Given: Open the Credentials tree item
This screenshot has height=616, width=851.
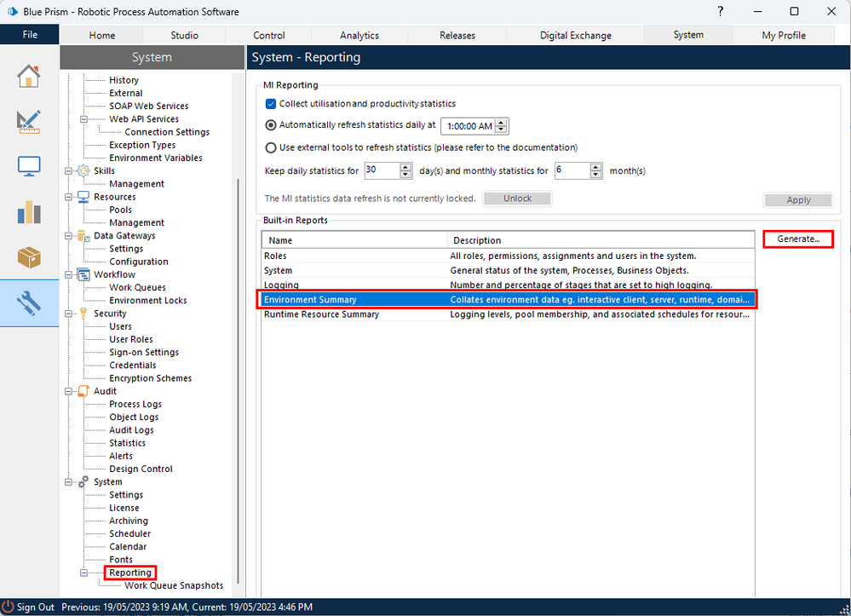Looking at the screenshot, I should pos(132,366).
